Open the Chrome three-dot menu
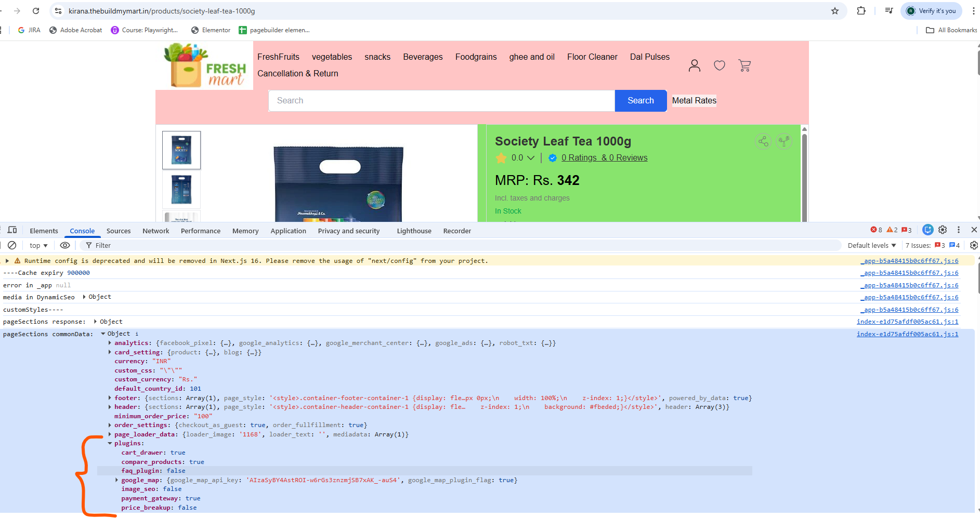980x518 pixels. 974,11
